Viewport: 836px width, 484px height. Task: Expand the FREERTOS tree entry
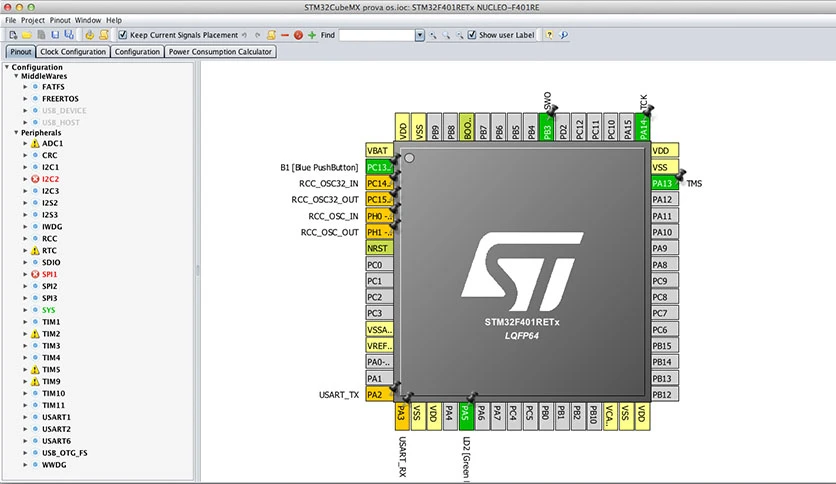(25, 99)
